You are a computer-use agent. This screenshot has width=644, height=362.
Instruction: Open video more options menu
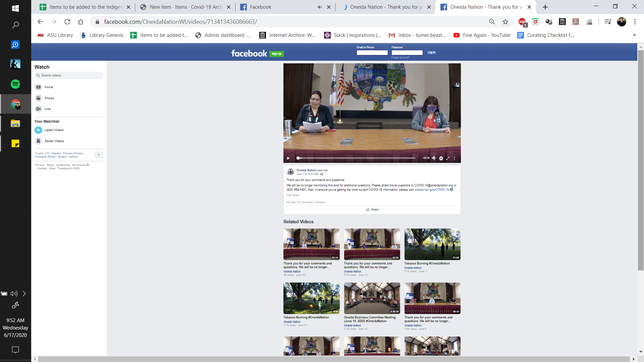pos(454,158)
